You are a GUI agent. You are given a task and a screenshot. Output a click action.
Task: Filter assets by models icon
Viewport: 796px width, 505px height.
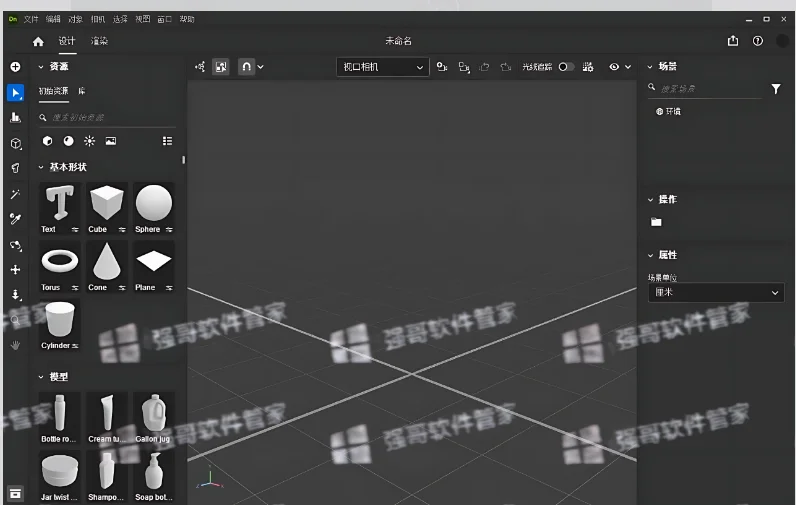coord(47,141)
